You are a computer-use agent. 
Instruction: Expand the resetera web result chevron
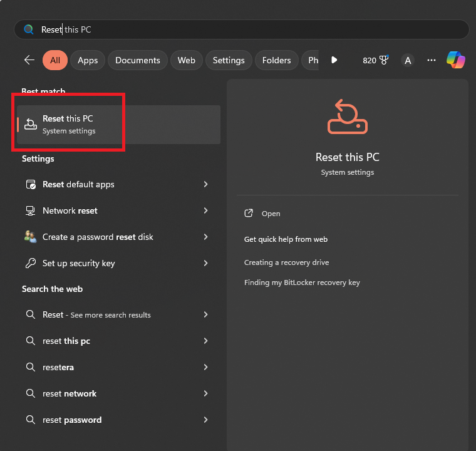[205, 367]
